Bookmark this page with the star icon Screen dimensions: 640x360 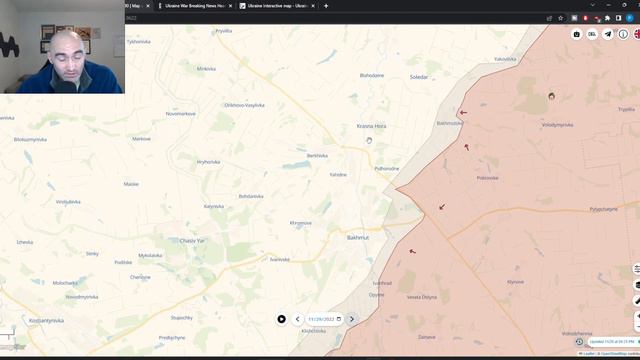pos(560,18)
